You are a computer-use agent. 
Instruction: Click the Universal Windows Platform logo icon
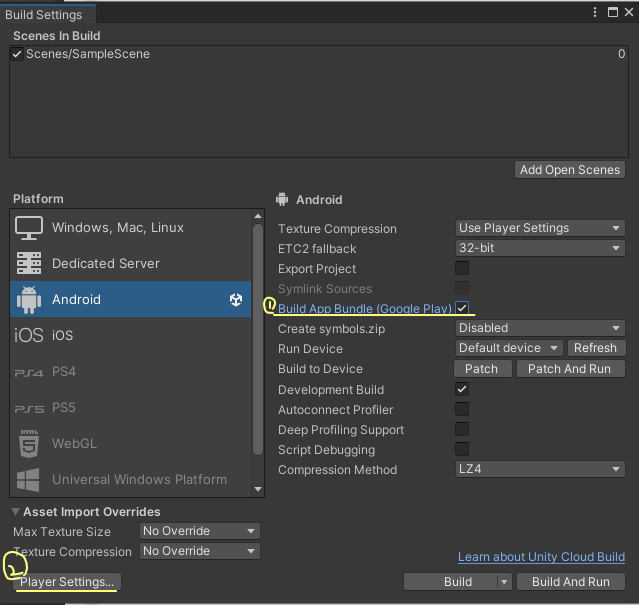[x=28, y=480]
